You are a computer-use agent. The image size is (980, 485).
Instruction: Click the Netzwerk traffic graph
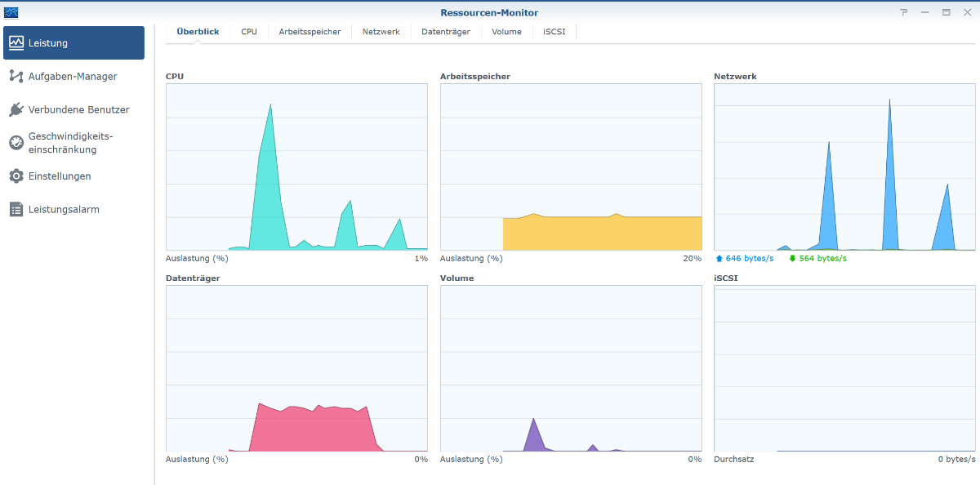(844, 167)
